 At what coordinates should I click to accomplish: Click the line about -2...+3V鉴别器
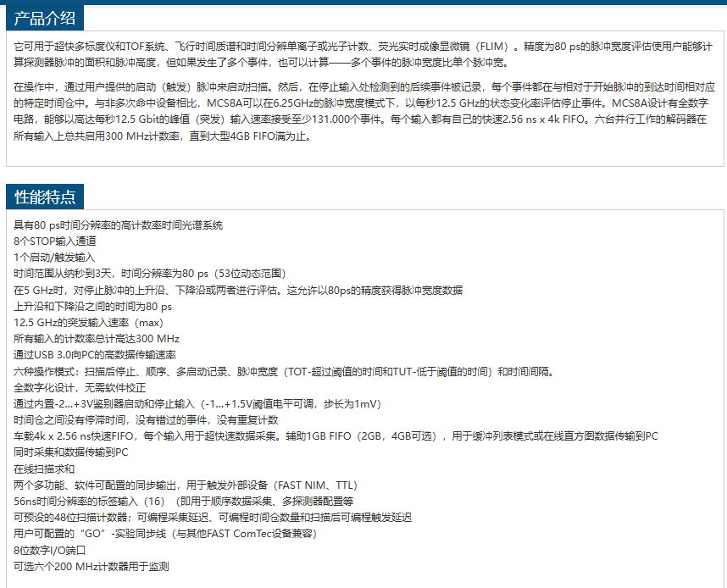(x=197, y=403)
